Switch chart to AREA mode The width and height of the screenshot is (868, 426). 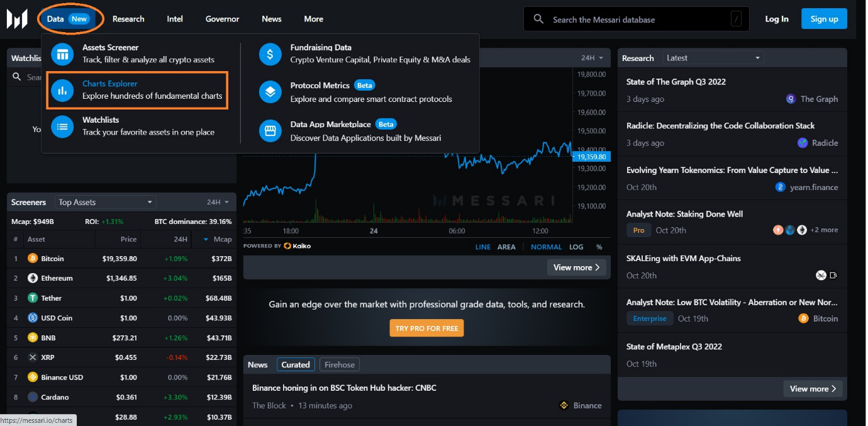coord(506,247)
